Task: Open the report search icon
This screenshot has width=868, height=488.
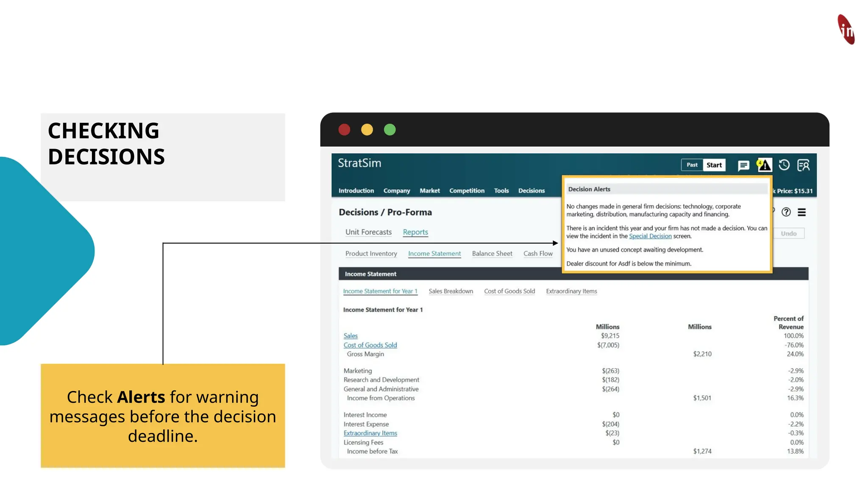Action: click(x=803, y=165)
